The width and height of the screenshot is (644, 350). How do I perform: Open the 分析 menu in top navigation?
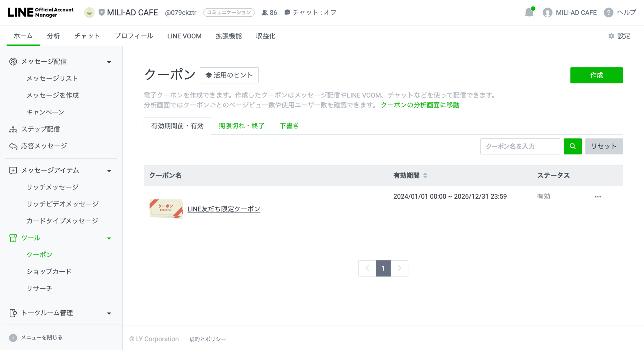(53, 36)
